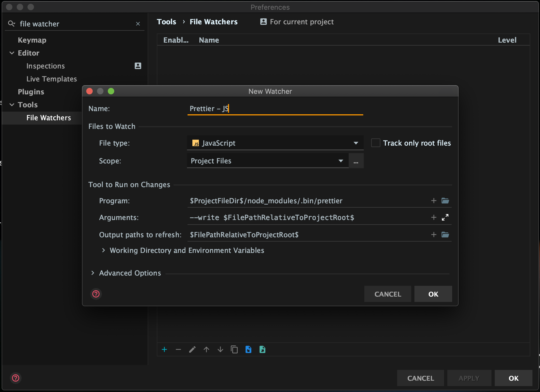Click the copy watcher icon
Image resolution: width=540 pixels, height=392 pixels.
[x=234, y=349]
